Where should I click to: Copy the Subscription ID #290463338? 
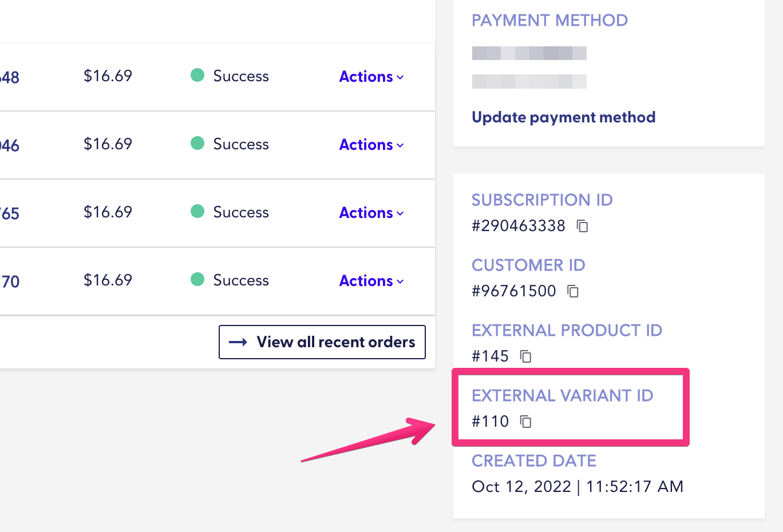tap(583, 226)
